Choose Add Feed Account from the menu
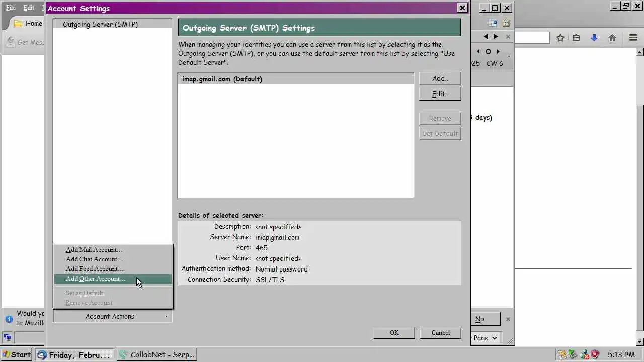Viewport: 644px width, 362px height. [x=94, y=269]
